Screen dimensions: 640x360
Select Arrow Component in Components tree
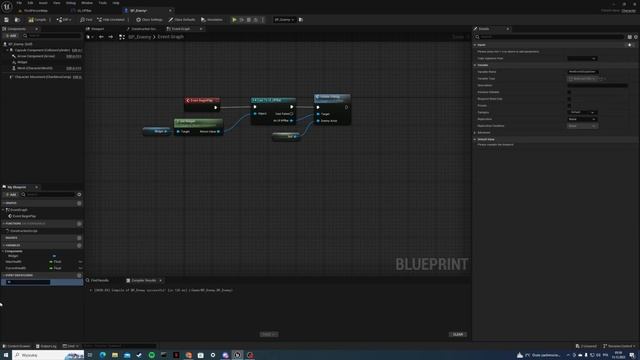[36, 56]
